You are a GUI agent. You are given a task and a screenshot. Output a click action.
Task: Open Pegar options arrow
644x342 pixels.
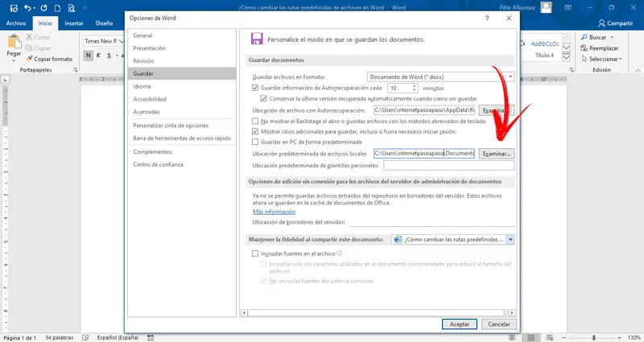[x=14, y=60]
